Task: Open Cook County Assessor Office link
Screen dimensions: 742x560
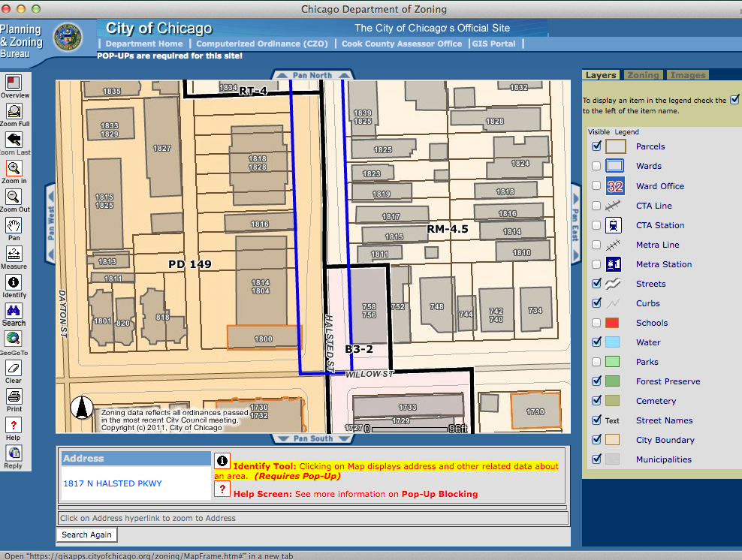Action: point(402,44)
